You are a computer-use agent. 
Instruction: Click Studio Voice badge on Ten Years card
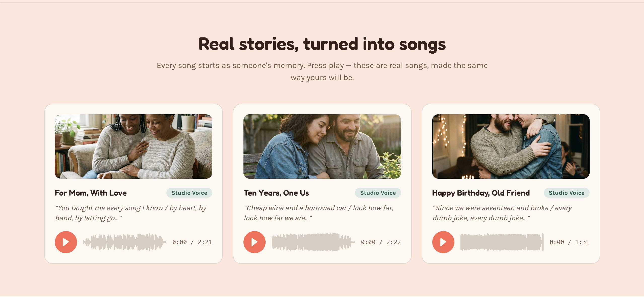378,193
